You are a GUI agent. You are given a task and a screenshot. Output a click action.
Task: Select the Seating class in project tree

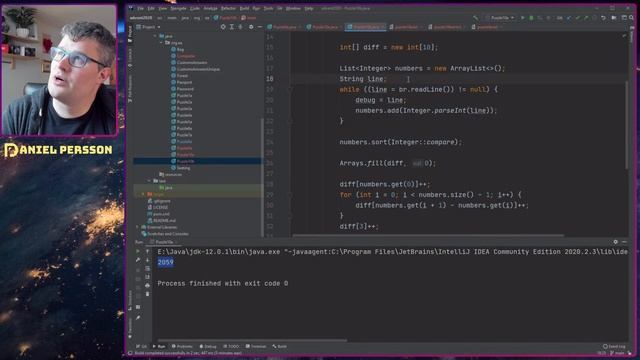(181, 168)
